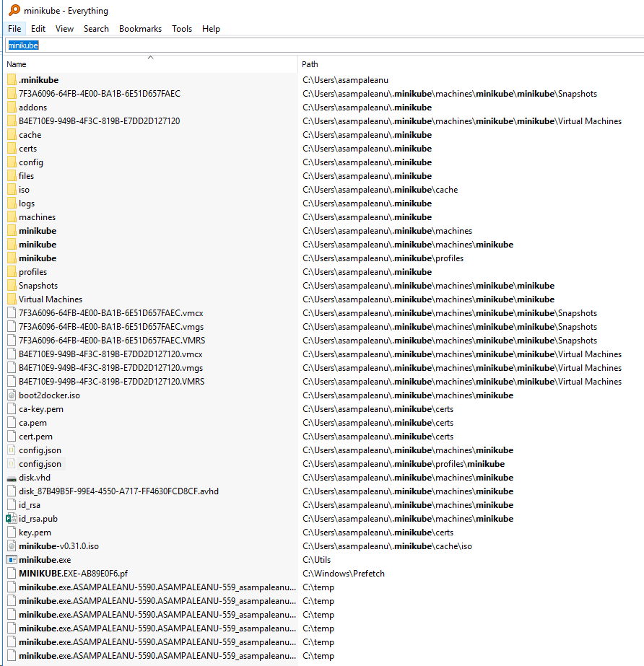Select config.json located in profiles\minikube
The width and height of the screenshot is (644, 666).
(x=40, y=464)
